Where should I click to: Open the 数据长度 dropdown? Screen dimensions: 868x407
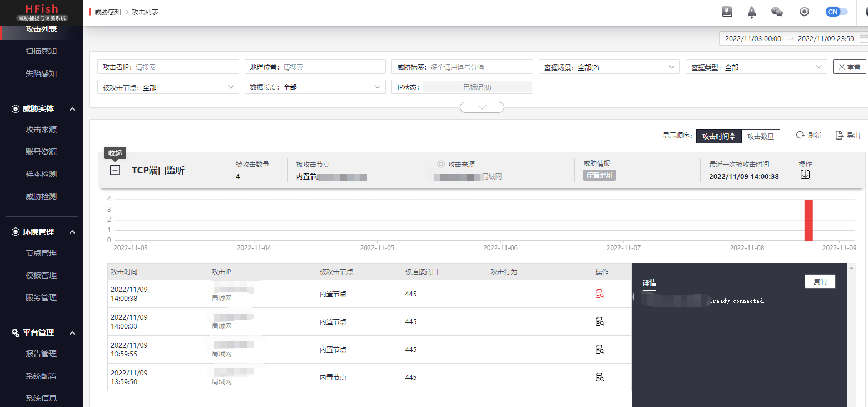coord(315,87)
